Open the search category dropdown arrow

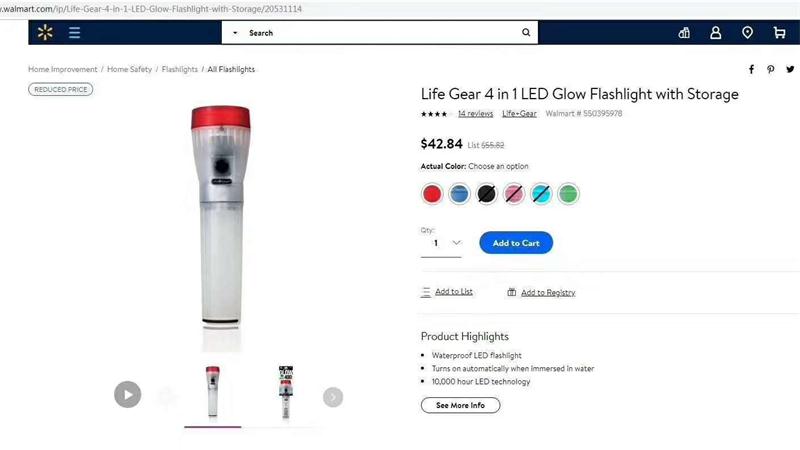click(235, 33)
